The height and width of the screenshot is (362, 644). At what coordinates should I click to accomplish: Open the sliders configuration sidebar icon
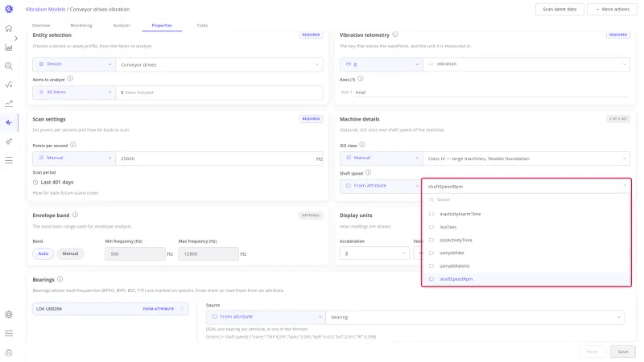click(x=9, y=333)
